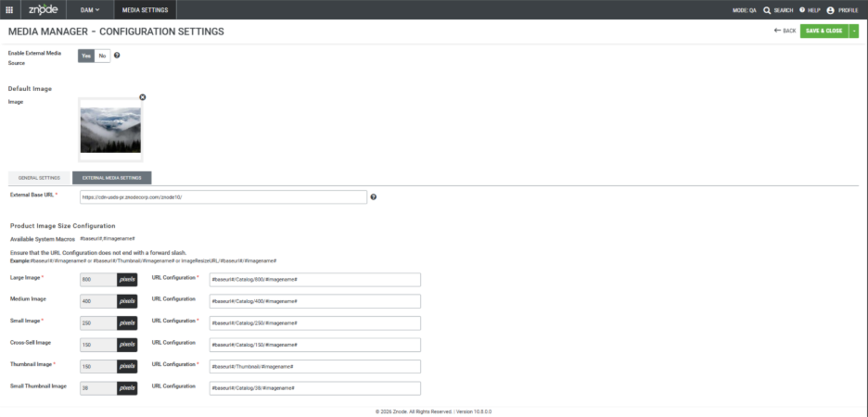This screenshot has height=417, width=868.
Task: Click the '#baseurl#,#imagename#' macros text
Action: pos(108,239)
